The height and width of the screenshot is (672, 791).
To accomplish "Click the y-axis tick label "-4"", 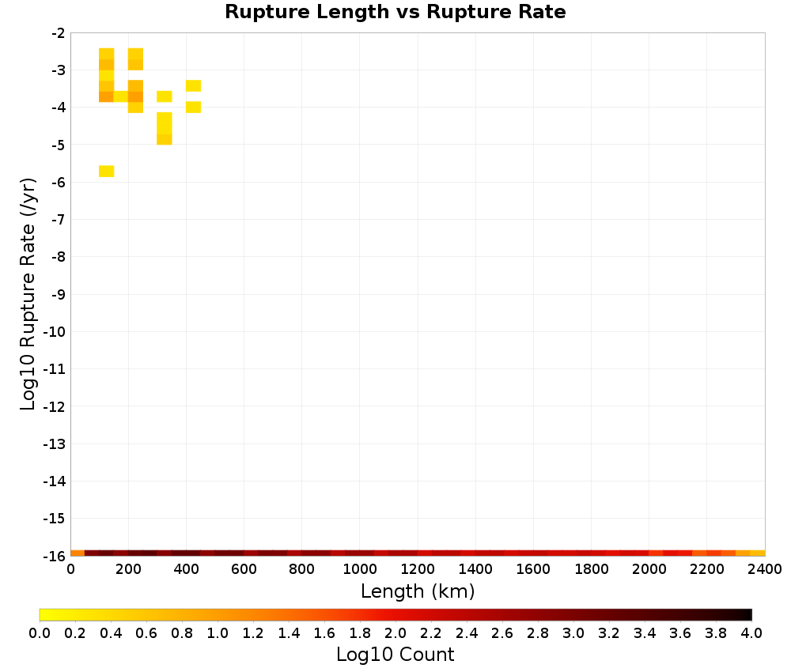I will 59,108.
